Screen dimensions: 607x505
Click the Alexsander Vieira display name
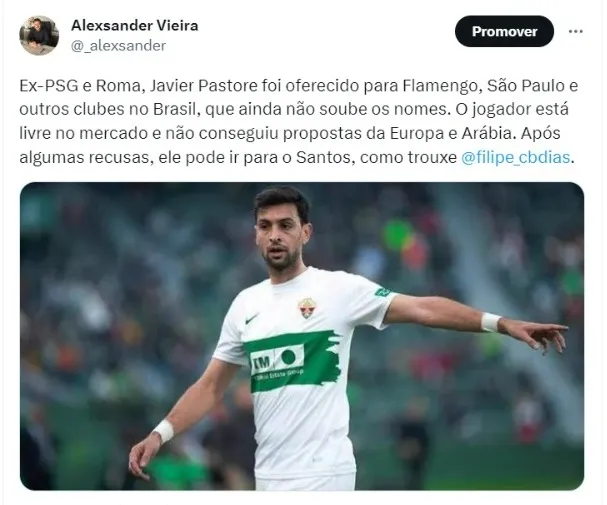[x=135, y=26]
